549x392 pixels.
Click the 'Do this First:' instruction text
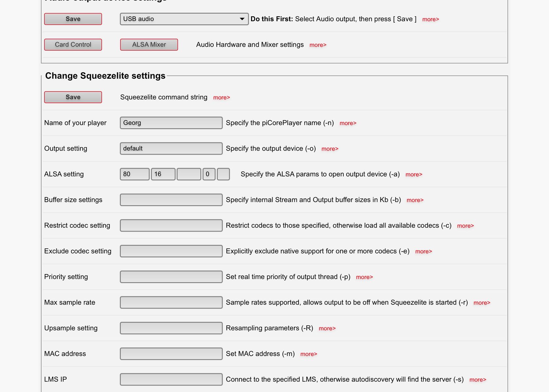(x=272, y=19)
